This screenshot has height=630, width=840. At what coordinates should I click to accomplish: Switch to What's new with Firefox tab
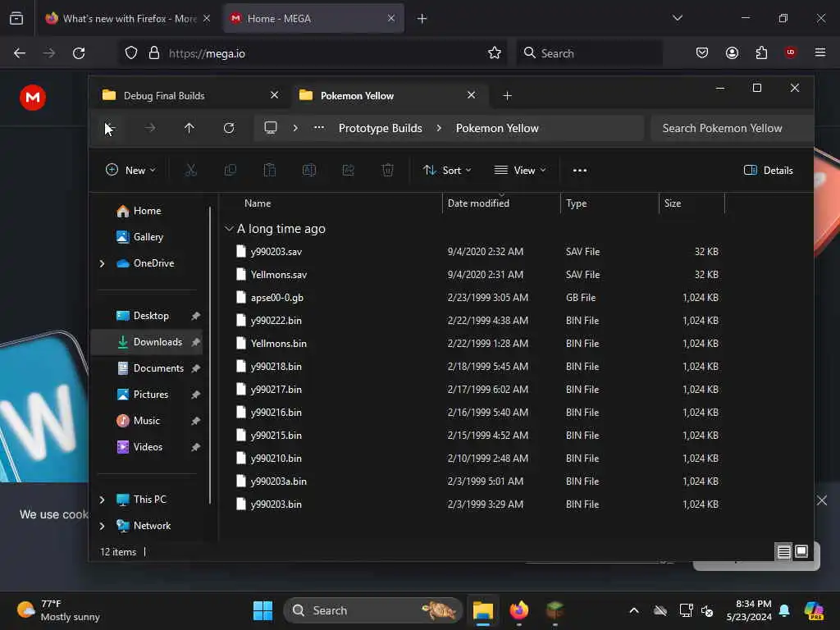[129, 18]
